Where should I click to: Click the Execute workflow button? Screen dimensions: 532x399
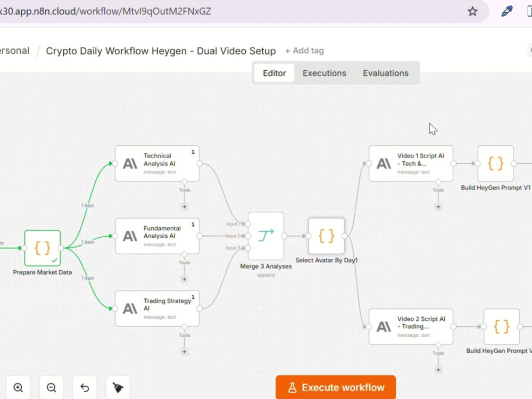336,387
